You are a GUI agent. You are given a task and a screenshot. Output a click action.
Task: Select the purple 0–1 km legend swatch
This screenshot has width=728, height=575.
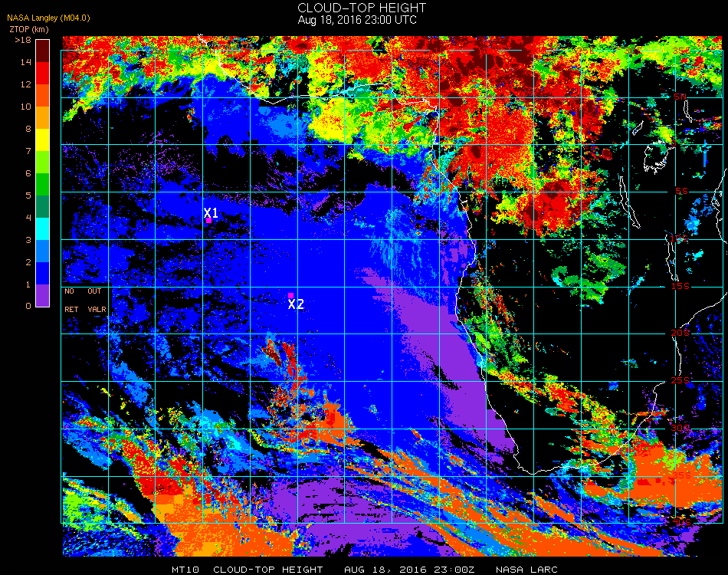coord(43,295)
